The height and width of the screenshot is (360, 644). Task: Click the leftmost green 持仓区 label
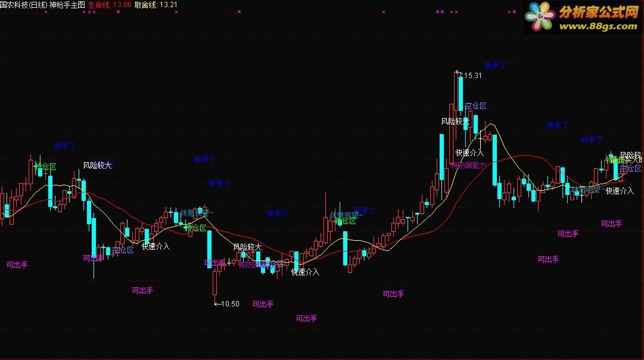(x=46, y=166)
